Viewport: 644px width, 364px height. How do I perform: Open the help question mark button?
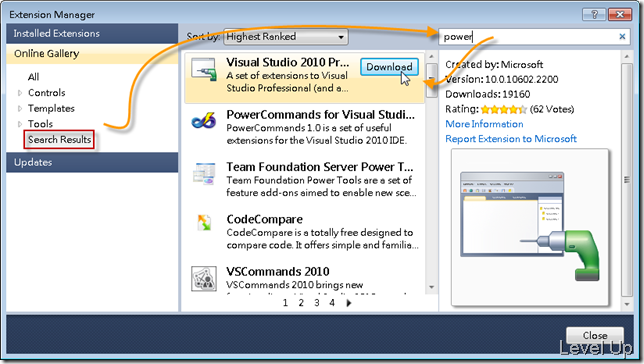[594, 14]
